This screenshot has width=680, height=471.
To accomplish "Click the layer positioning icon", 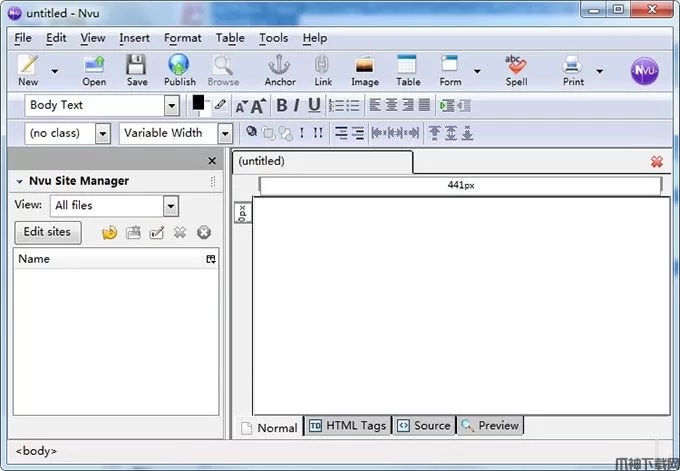I will (x=251, y=131).
